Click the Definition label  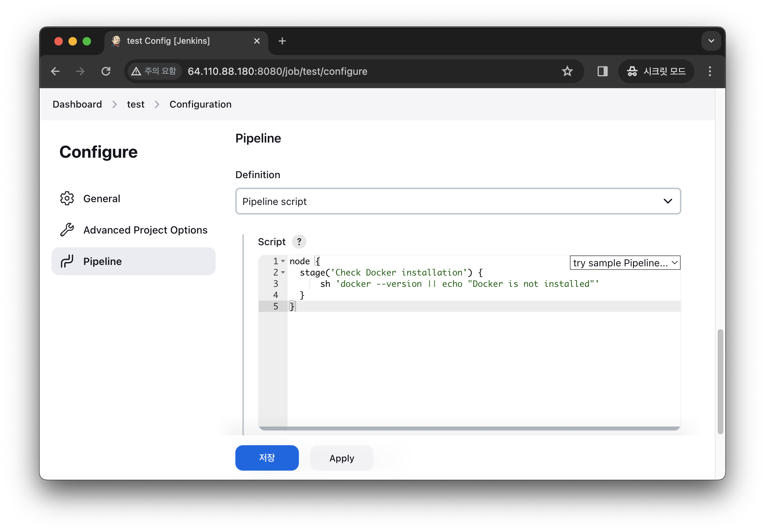258,175
